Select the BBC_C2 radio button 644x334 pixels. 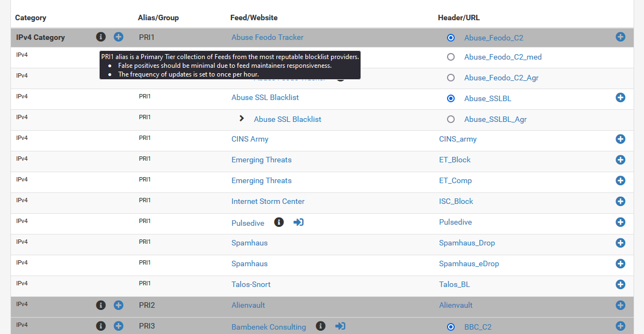click(450, 327)
